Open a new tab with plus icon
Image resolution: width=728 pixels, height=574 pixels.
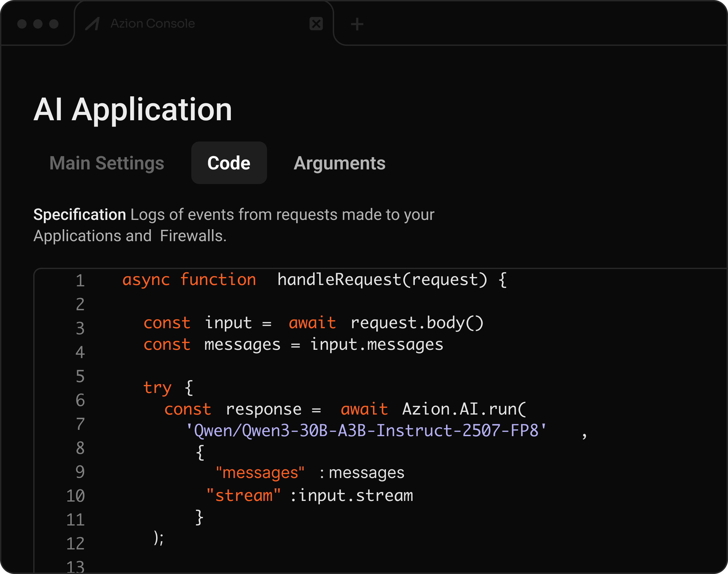(x=357, y=24)
